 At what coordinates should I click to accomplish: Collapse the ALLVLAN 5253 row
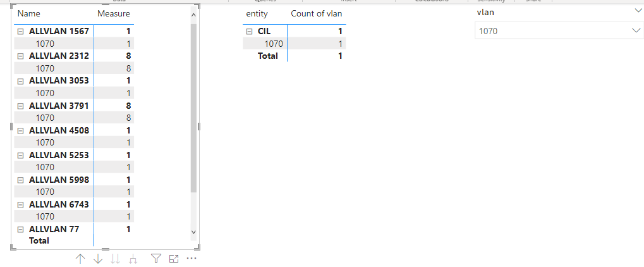[x=20, y=156]
